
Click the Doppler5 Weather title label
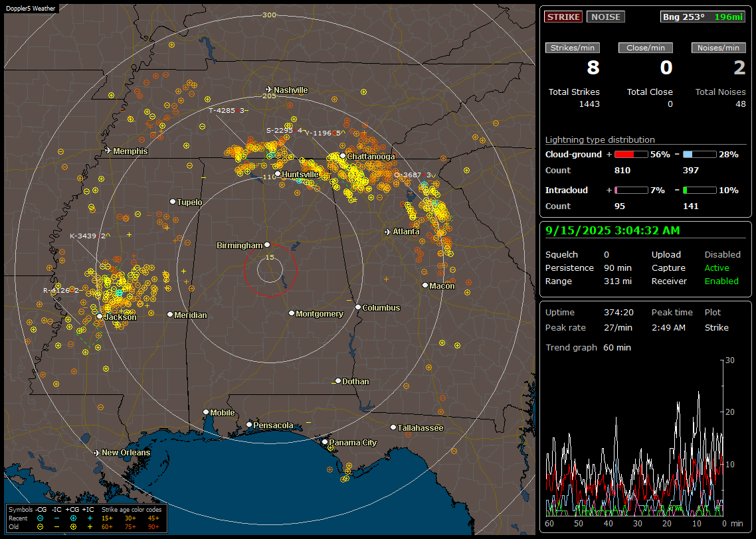point(31,8)
